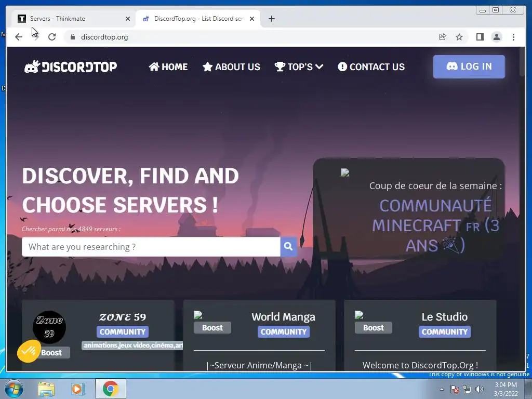Focus the 'What are you researching ?' search field

[151, 247]
